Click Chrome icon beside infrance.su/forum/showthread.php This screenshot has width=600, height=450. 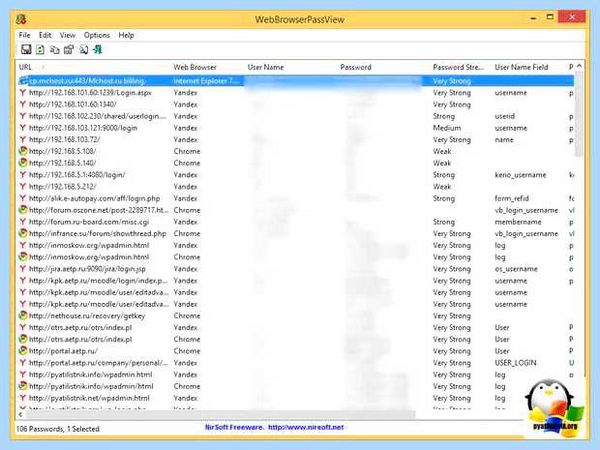(23, 233)
